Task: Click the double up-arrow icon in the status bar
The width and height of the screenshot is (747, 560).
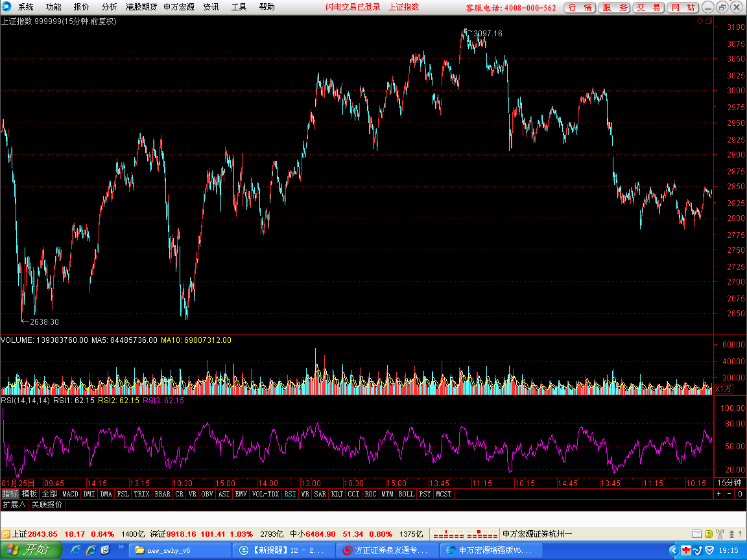Action: 731,534
